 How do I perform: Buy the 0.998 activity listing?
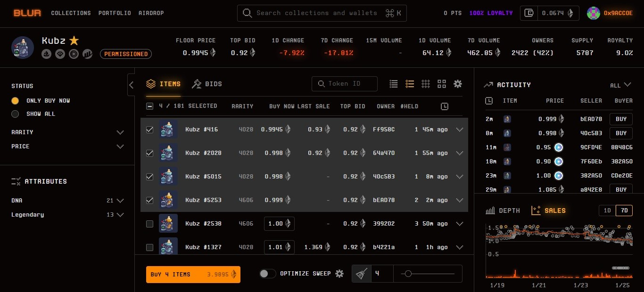pos(621,133)
